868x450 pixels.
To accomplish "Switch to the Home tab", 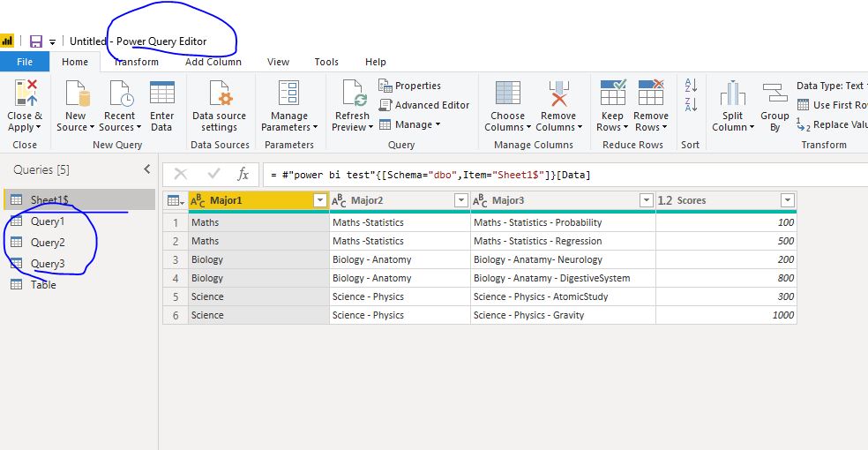I will coord(75,62).
